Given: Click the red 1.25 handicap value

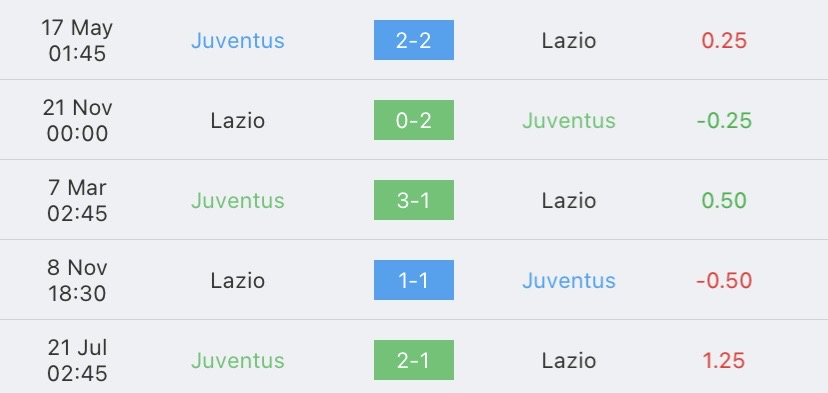Looking at the screenshot, I should coord(724,361).
